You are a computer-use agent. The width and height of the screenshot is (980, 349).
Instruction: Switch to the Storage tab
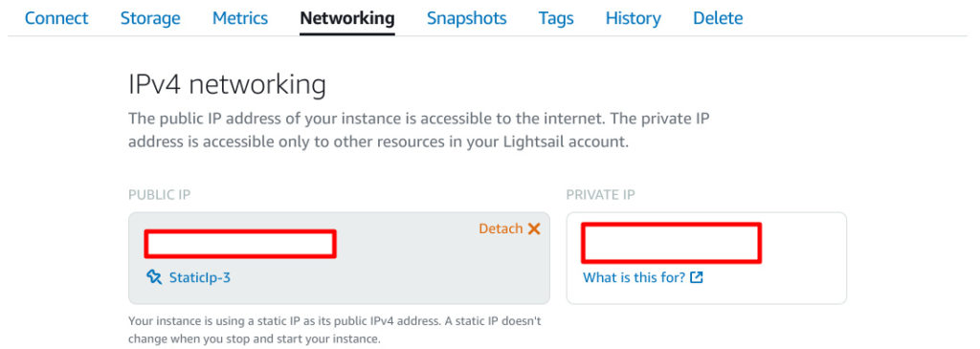click(x=150, y=18)
